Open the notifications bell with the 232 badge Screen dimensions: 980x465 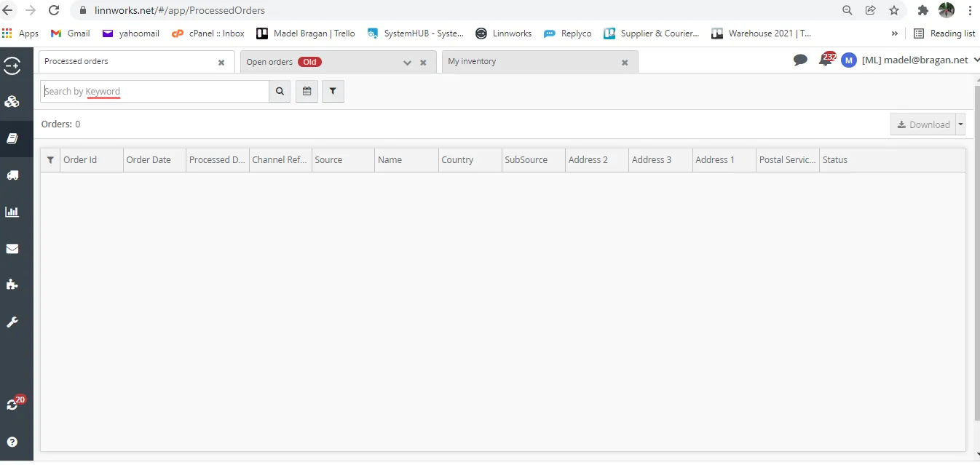coord(826,60)
